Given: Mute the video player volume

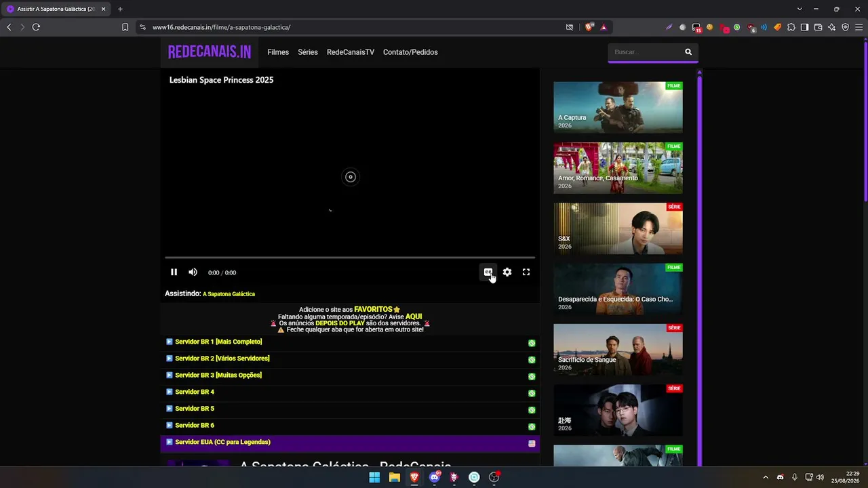Looking at the screenshot, I should point(193,272).
